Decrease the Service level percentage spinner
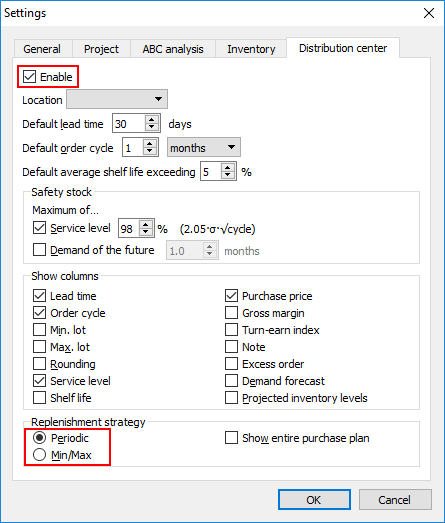Screen dimensions: 445x523 (x=146, y=232)
